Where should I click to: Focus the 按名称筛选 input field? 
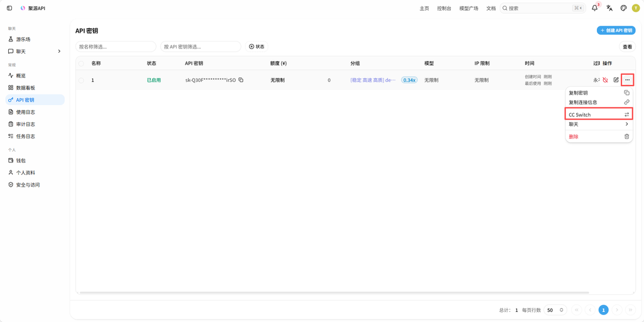pyautogui.click(x=116, y=47)
